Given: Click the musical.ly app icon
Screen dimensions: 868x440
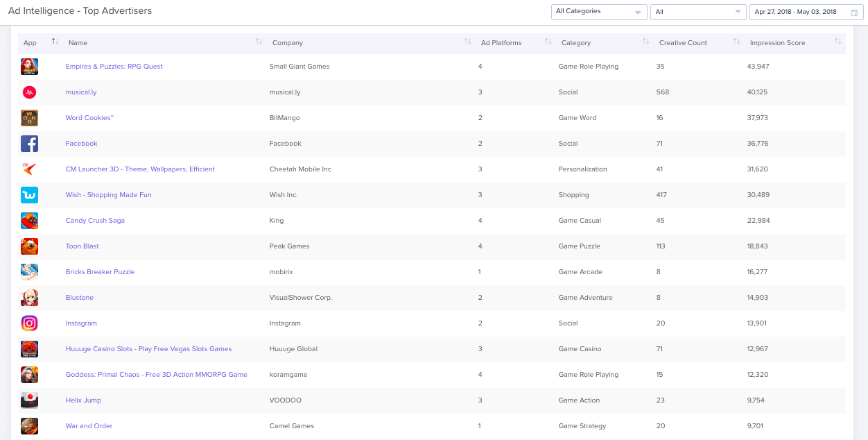Looking at the screenshot, I should (29, 92).
